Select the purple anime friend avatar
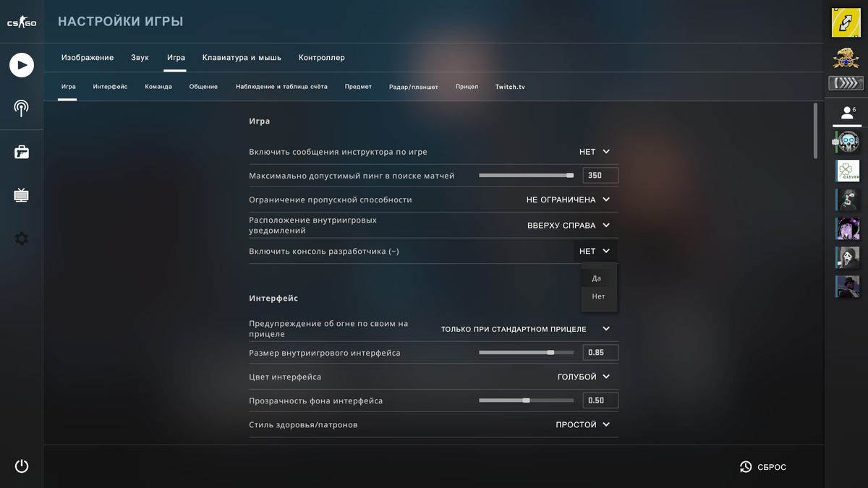The image size is (868, 488). [848, 228]
